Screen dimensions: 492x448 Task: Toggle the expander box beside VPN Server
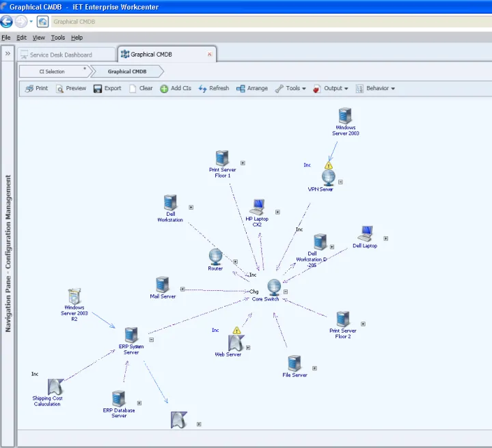tap(340, 182)
